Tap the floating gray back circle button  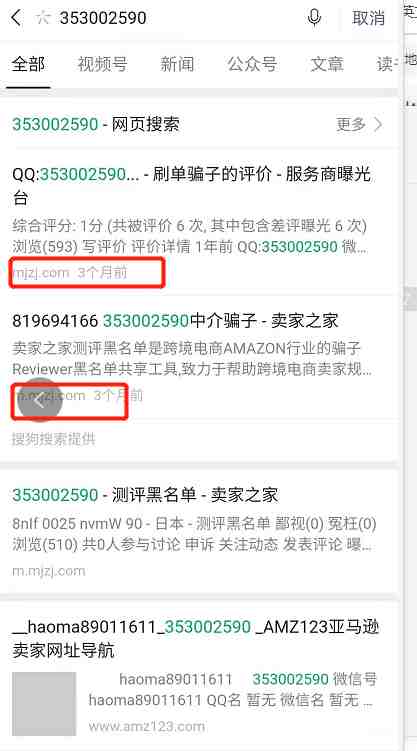(x=40, y=400)
